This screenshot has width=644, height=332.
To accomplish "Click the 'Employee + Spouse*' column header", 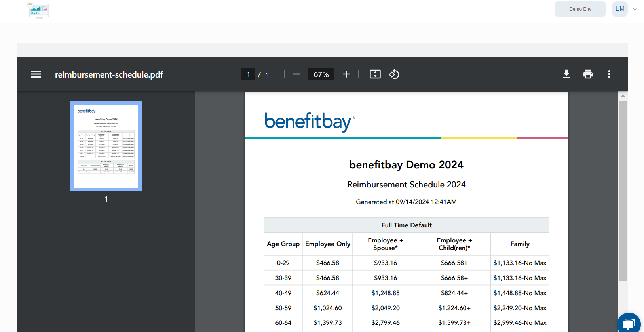I will pyautogui.click(x=386, y=244).
